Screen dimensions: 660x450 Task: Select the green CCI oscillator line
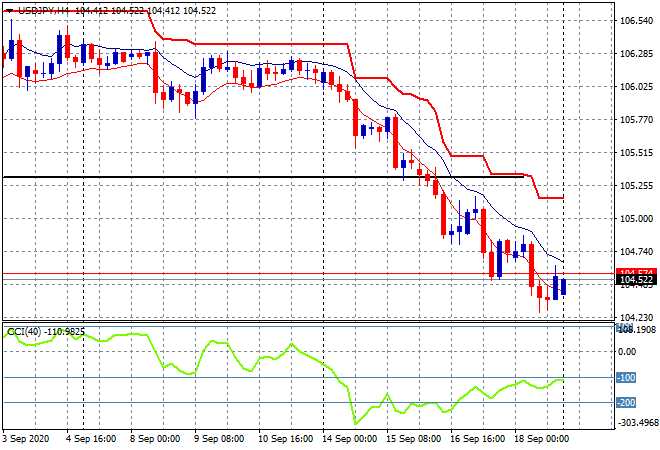(354, 423)
